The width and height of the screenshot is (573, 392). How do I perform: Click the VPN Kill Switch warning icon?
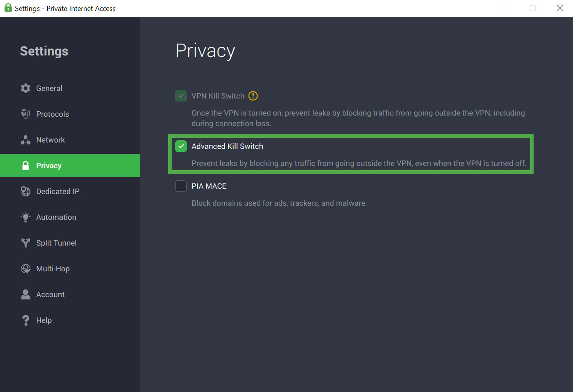tap(253, 96)
